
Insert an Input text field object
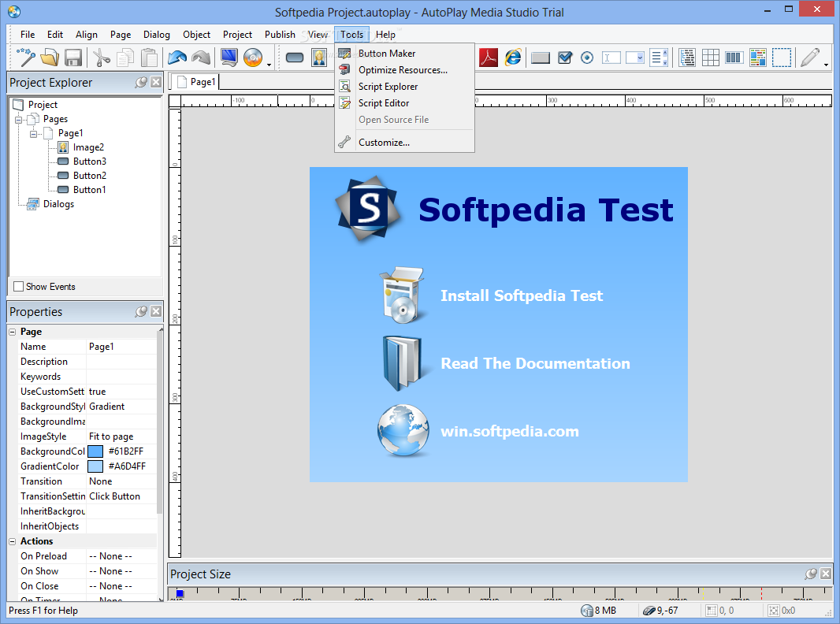tap(611, 58)
